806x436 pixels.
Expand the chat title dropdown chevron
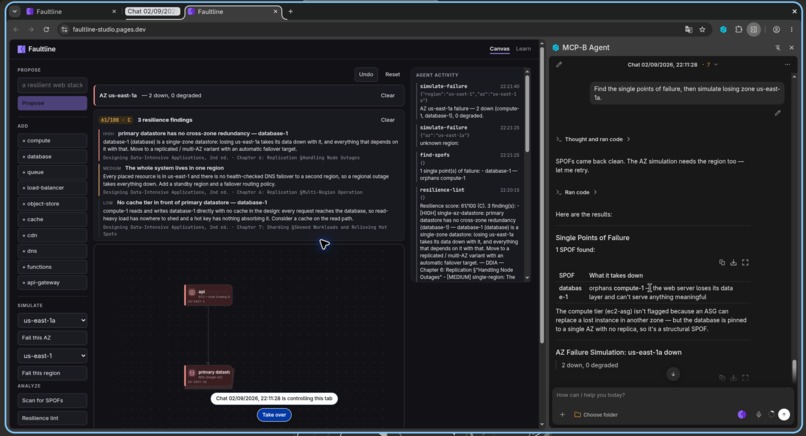click(716, 65)
